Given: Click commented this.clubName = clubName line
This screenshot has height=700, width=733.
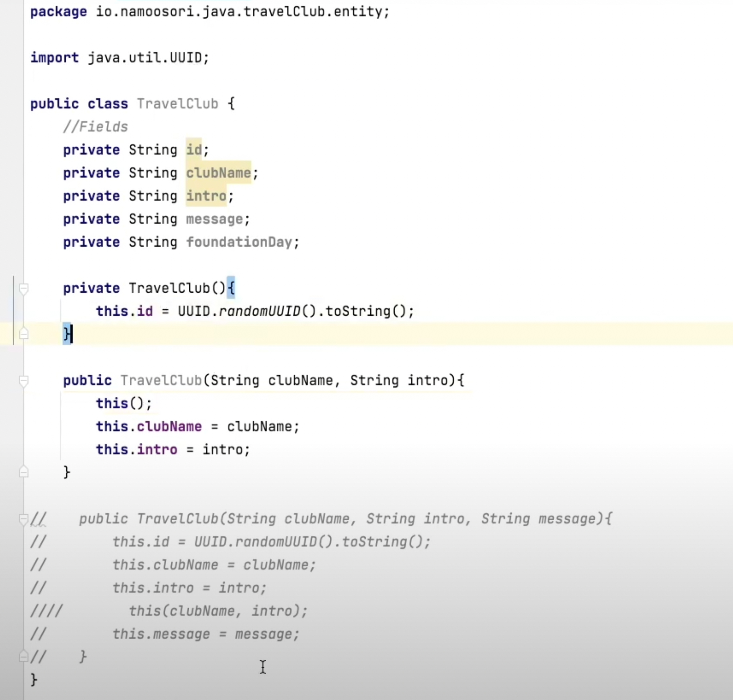Looking at the screenshot, I should 214,565.
